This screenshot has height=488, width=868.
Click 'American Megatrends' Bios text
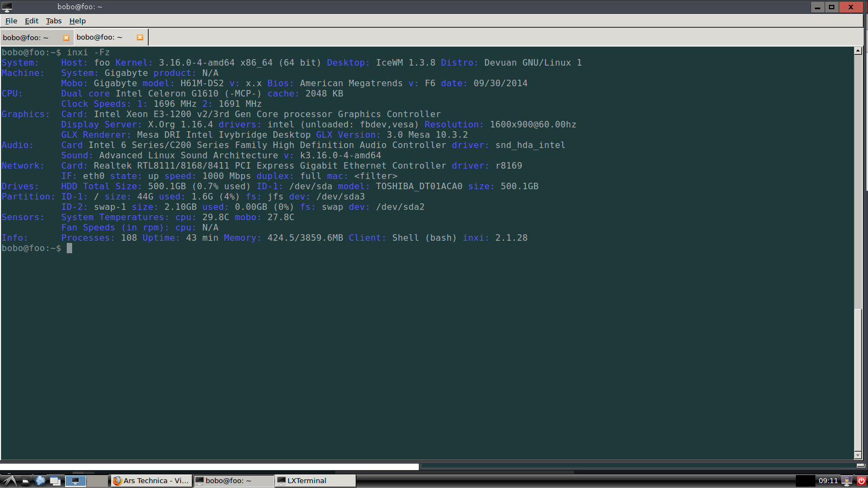352,84
